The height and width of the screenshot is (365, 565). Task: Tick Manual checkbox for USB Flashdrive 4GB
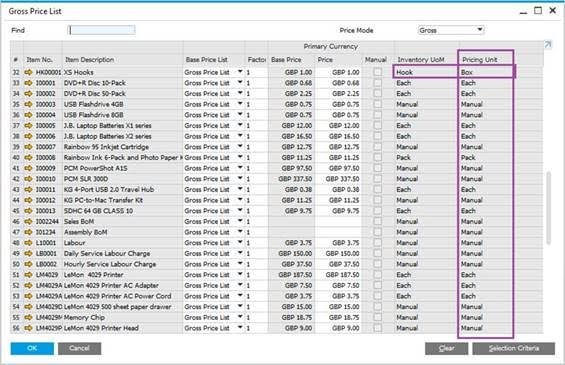coord(377,104)
